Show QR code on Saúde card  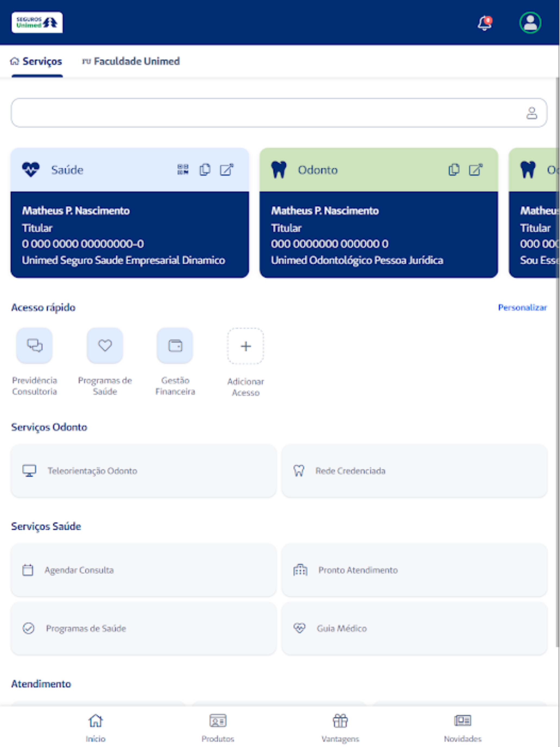coord(183,170)
